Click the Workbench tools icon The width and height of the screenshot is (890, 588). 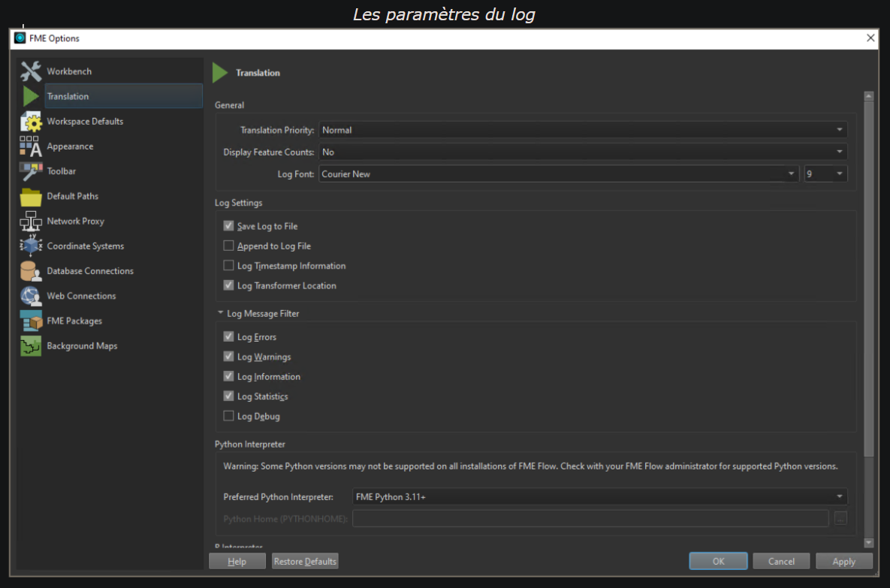pyautogui.click(x=31, y=71)
